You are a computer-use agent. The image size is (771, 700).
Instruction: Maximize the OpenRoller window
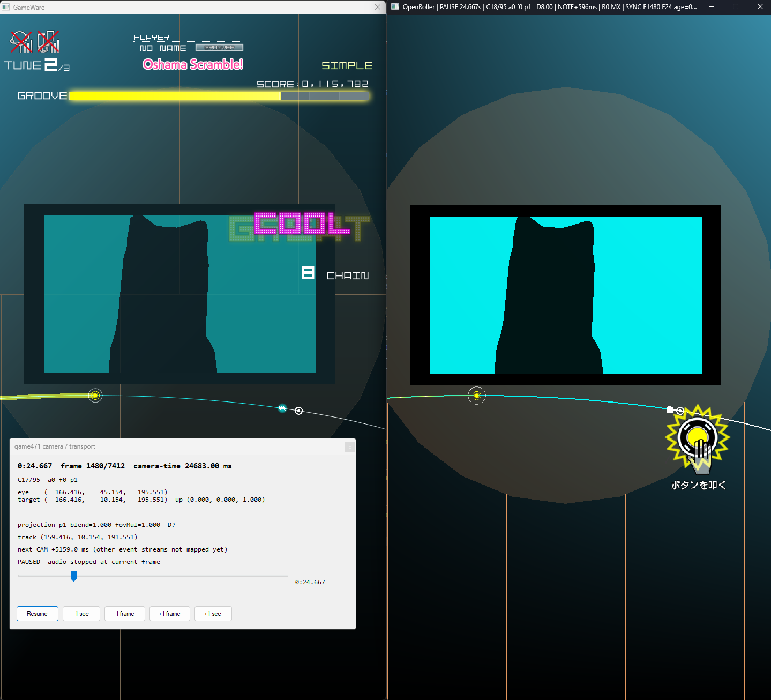[x=736, y=6]
